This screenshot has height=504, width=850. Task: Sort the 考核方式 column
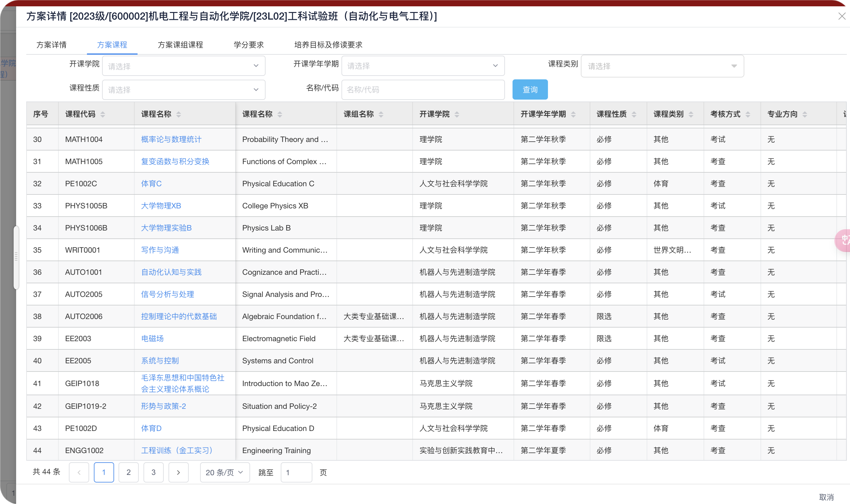tap(748, 114)
